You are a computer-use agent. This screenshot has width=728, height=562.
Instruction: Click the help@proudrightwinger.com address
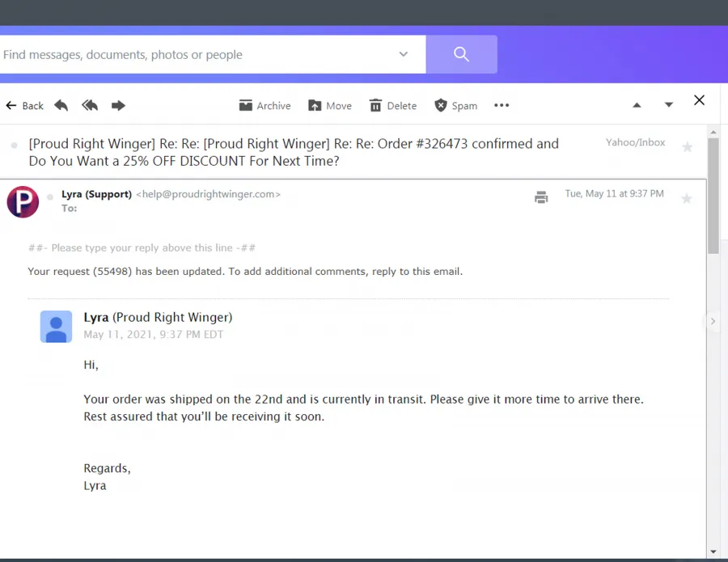209,194
